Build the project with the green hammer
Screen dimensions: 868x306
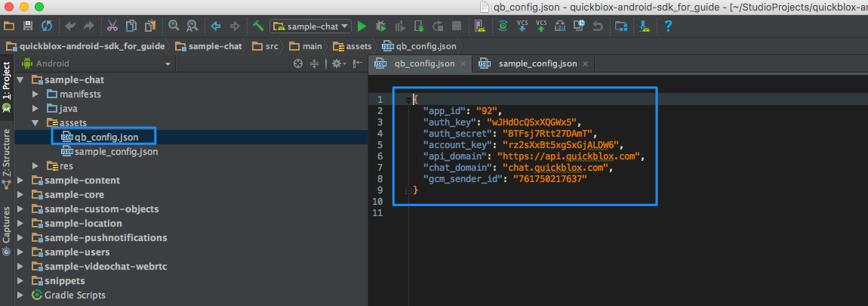(x=257, y=26)
